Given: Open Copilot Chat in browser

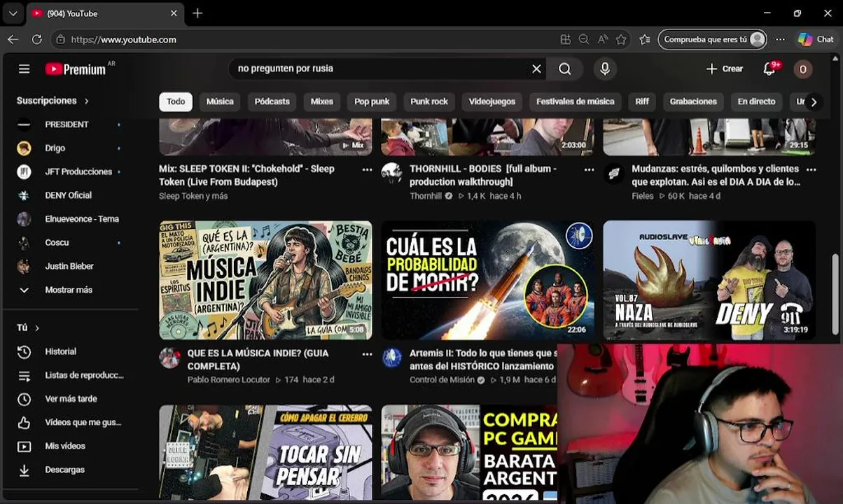Looking at the screenshot, I should (x=816, y=40).
